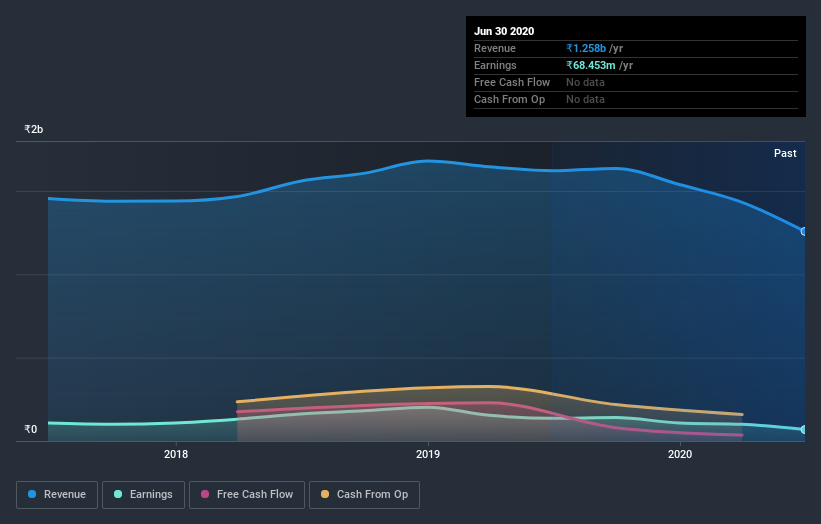This screenshot has width=821, height=524.
Task: Toggle the Cash From Op legend button
Action: [x=364, y=495]
